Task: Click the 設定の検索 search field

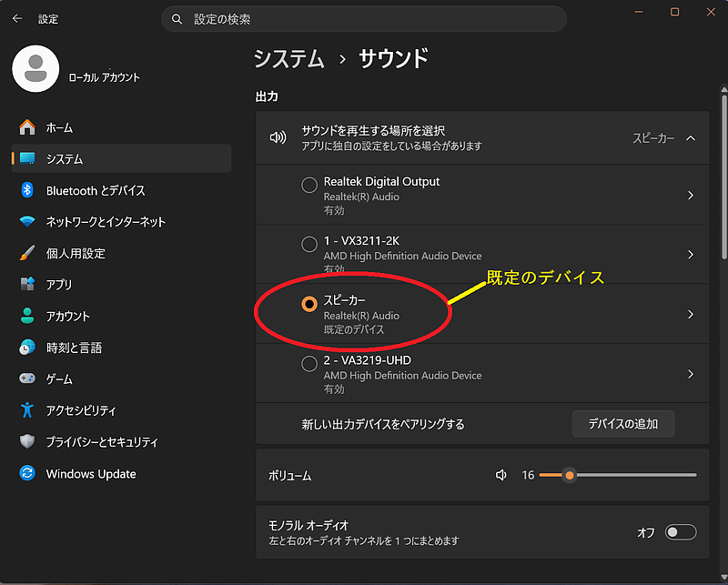Action: coord(363,19)
